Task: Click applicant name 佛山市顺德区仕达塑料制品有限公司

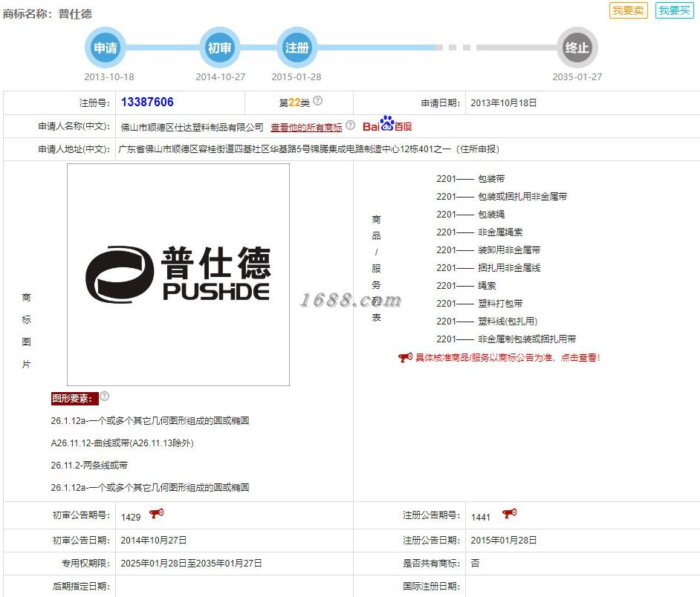Action: pos(192,128)
